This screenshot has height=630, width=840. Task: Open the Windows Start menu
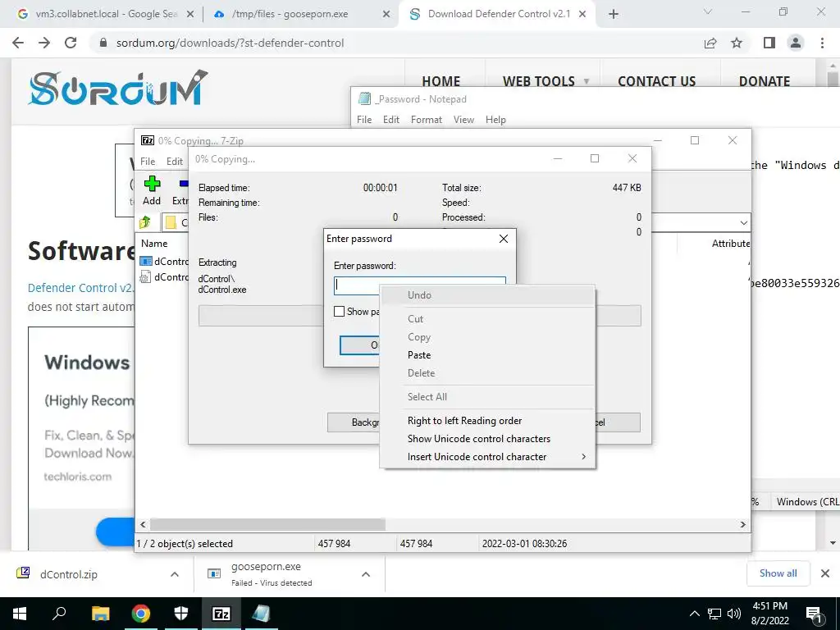click(x=20, y=614)
